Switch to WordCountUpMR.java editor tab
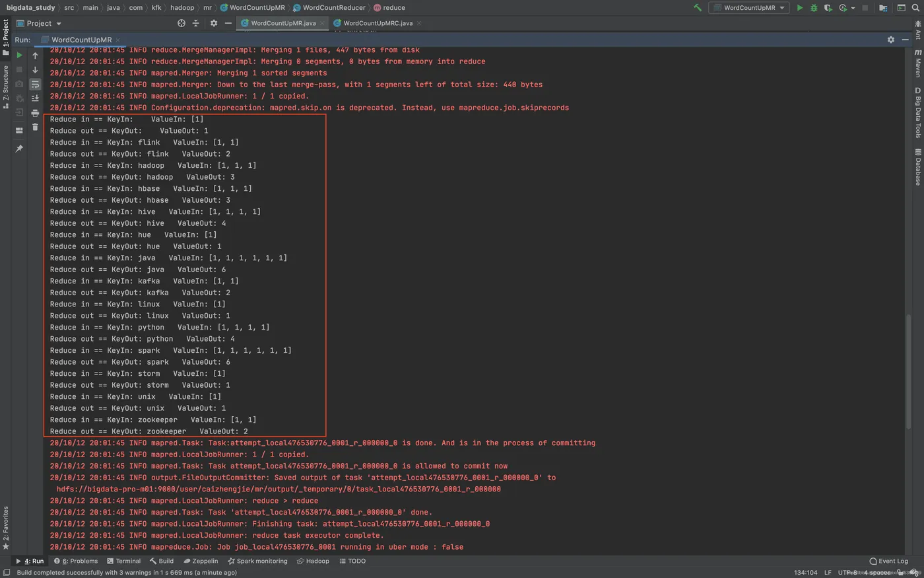The width and height of the screenshot is (924, 578). [282, 23]
